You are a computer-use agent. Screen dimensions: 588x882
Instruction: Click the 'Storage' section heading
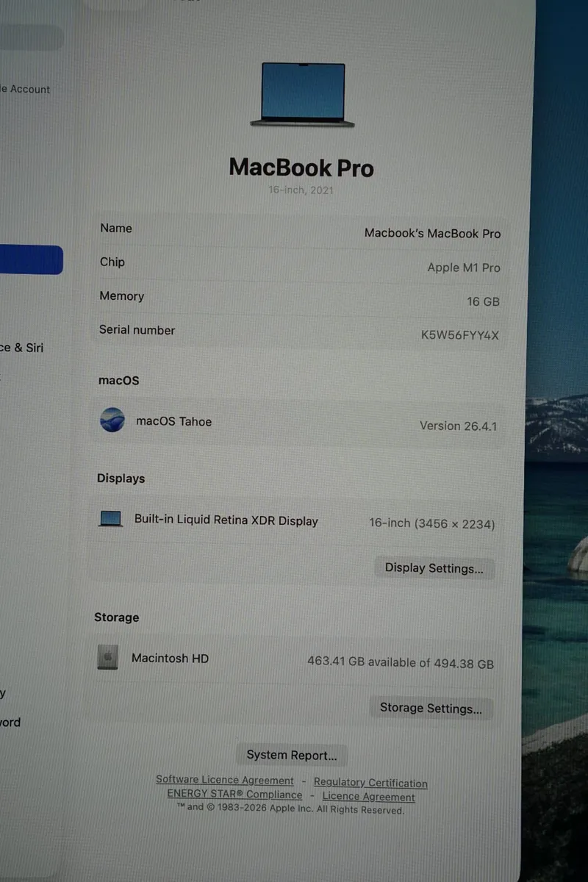(117, 617)
